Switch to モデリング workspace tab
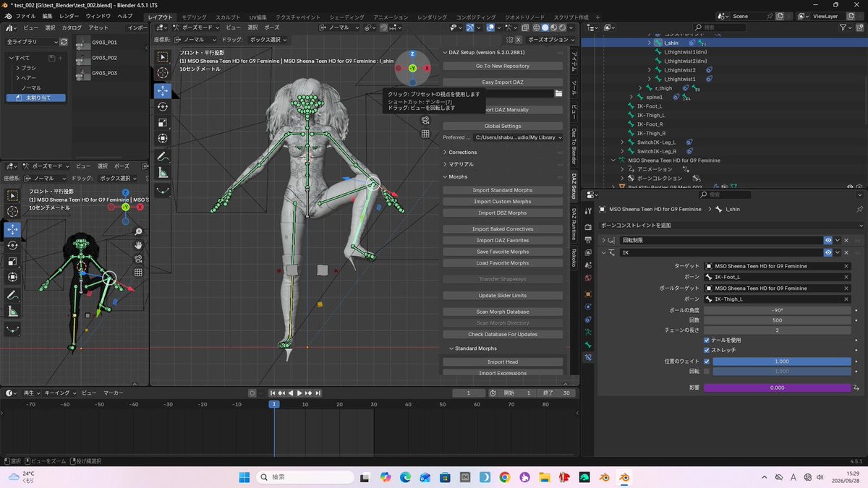The width and height of the screenshot is (868, 488). pos(194,17)
